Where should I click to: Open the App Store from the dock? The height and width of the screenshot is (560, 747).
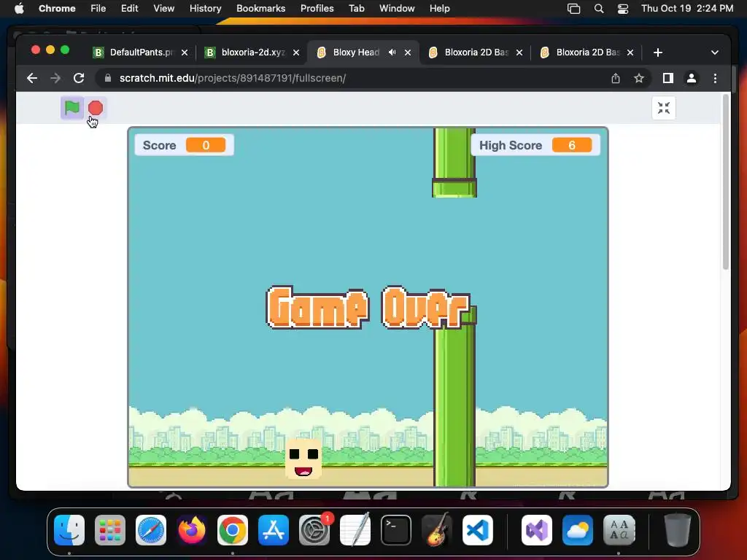pos(274,530)
